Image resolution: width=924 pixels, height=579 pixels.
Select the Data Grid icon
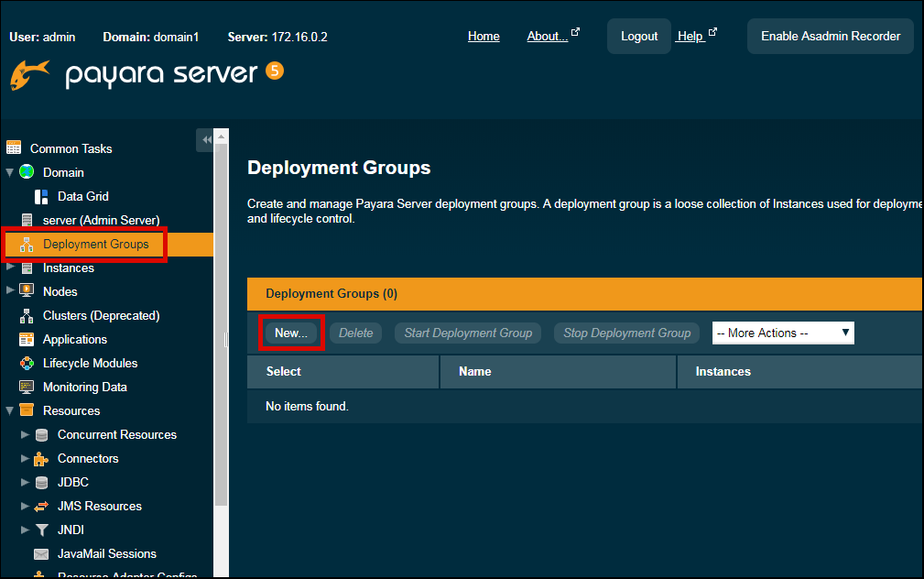pos(41,196)
